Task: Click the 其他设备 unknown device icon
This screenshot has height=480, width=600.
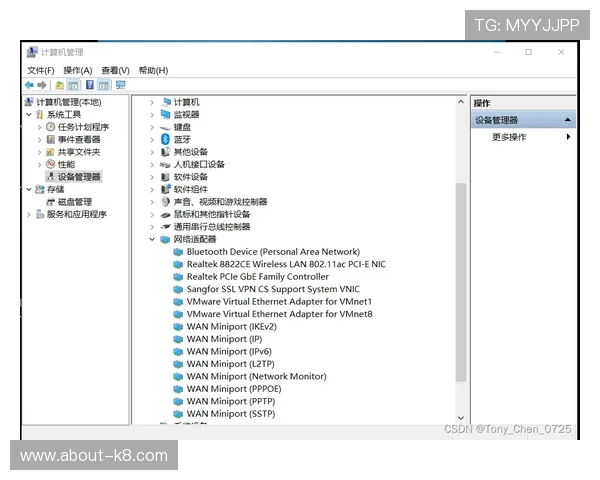Action: coord(165,152)
